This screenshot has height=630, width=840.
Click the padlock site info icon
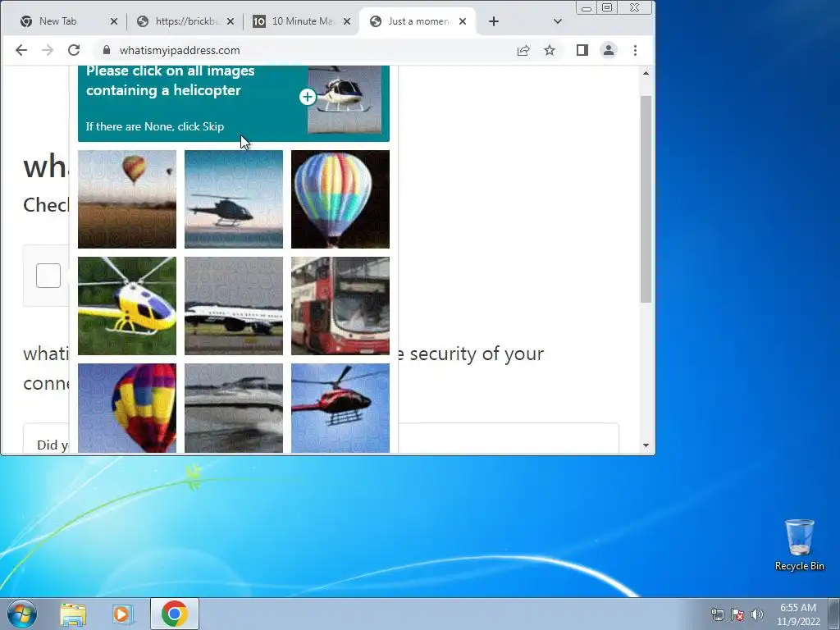click(107, 50)
